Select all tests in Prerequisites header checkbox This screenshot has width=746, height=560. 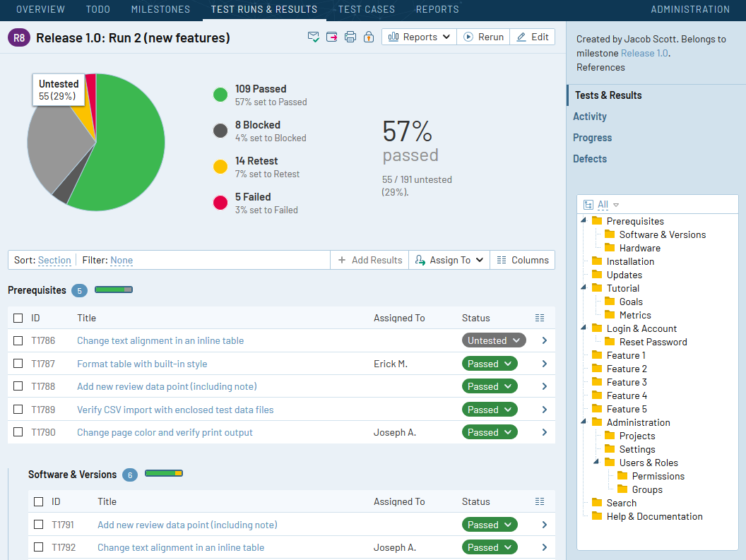point(18,318)
